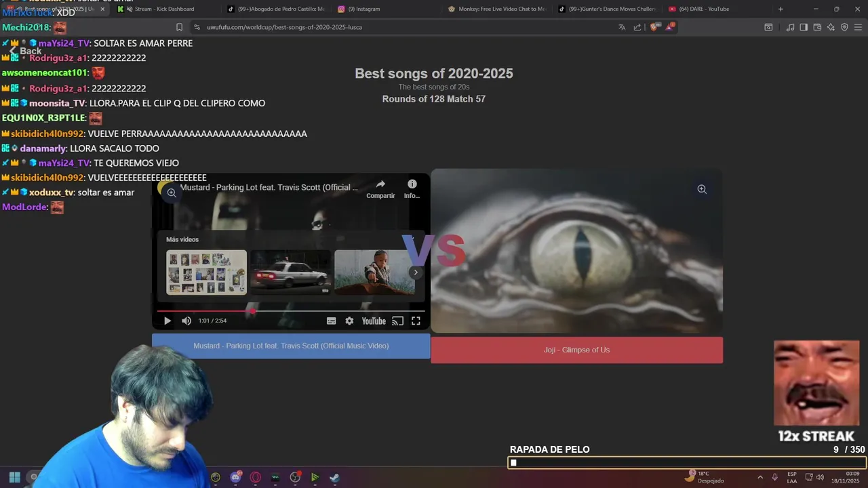Open the Mustard video title link
Viewport: 868px width, 488px height.
269,187
